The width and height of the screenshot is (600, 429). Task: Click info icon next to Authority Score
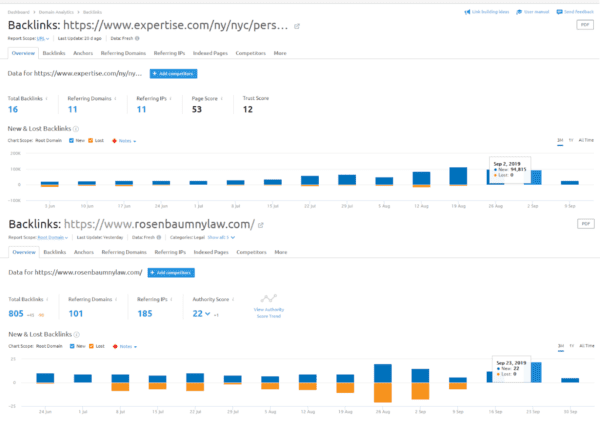click(x=233, y=299)
